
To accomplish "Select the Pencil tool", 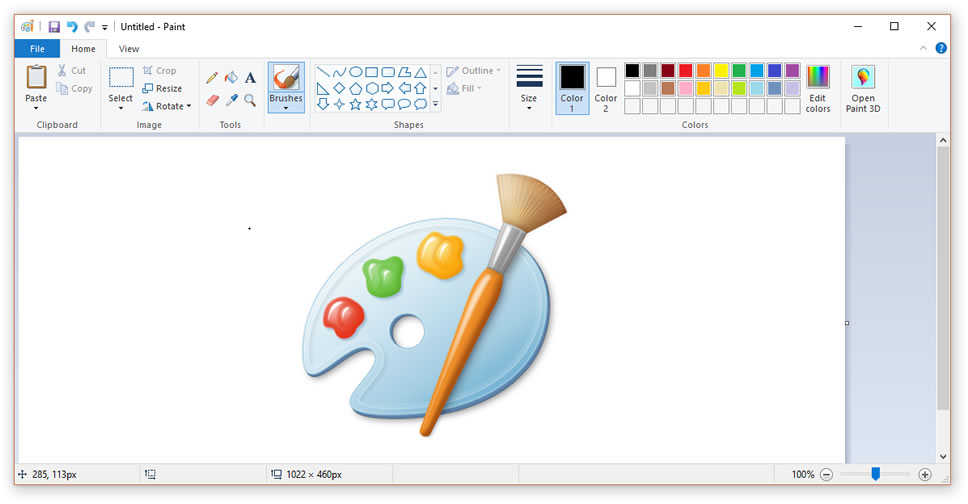I will pos(212,78).
